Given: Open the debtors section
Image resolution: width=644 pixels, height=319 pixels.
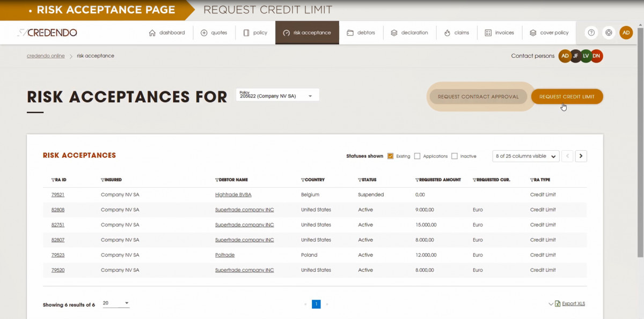Looking at the screenshot, I should point(361,33).
